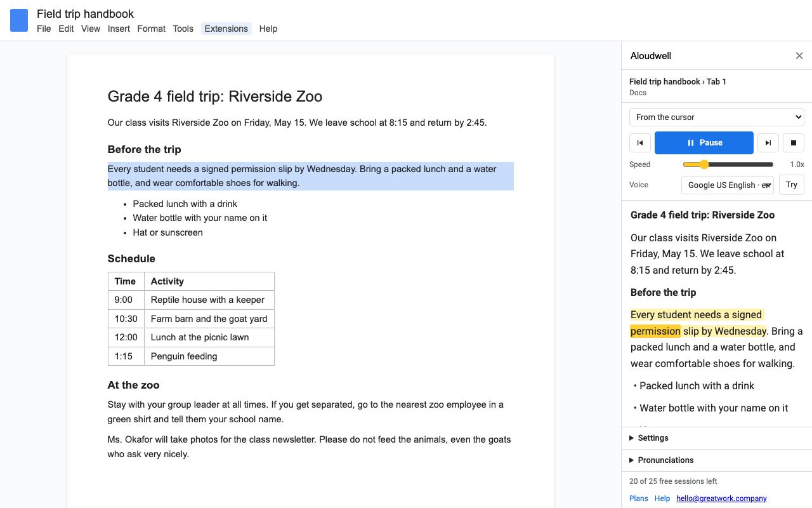Expand the Pronunciations section
This screenshot has height=508, width=812.
(x=717, y=460)
